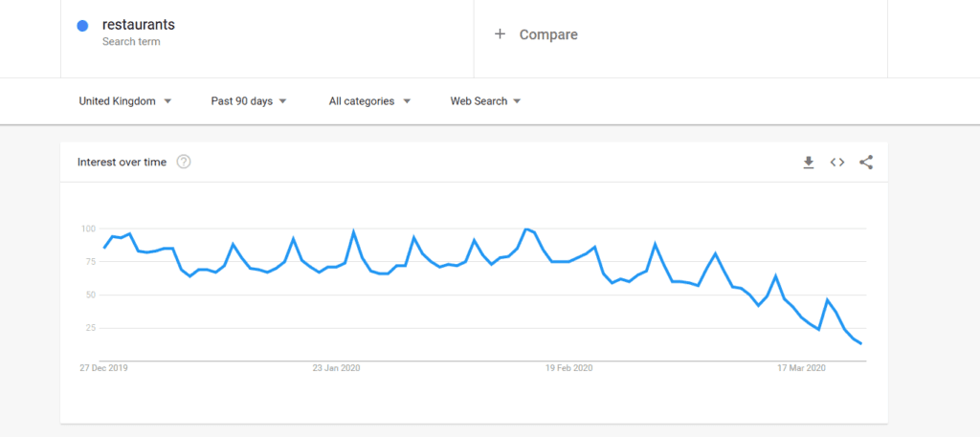Click the Search term label
This screenshot has height=437, width=980.
[131, 42]
